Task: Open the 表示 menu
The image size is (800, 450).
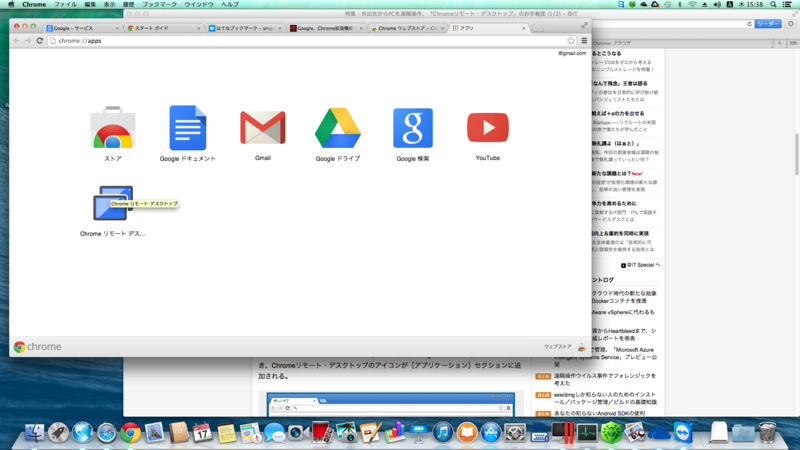Action: pos(110,4)
